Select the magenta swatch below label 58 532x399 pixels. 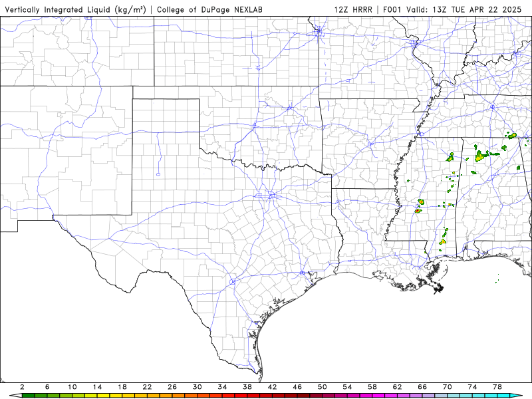pyautogui.click(x=378, y=396)
